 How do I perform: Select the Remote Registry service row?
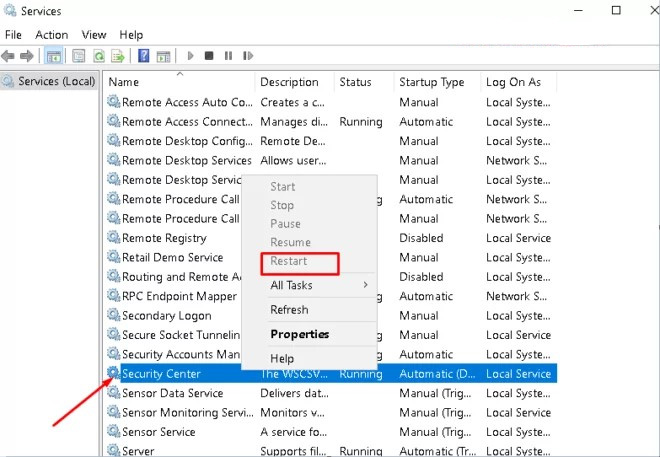(164, 238)
